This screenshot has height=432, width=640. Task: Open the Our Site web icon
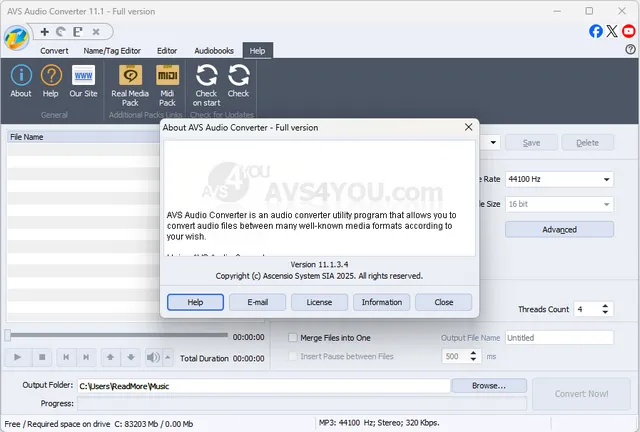tap(83, 78)
